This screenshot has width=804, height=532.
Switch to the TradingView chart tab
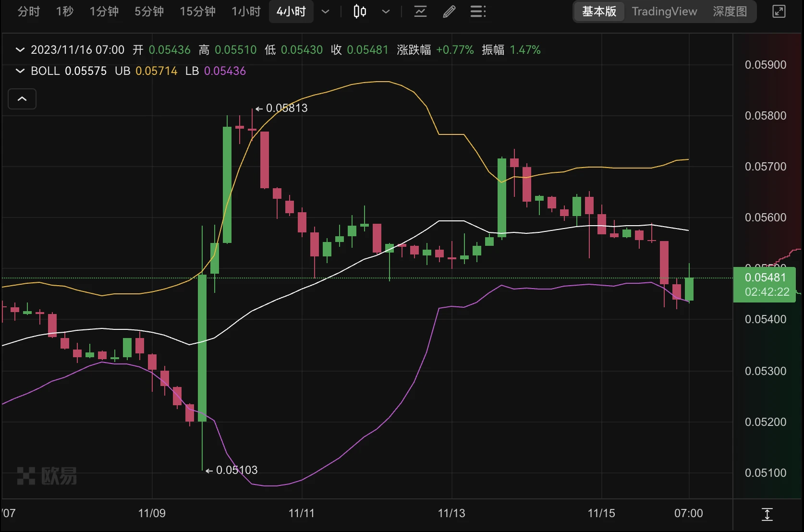(664, 12)
